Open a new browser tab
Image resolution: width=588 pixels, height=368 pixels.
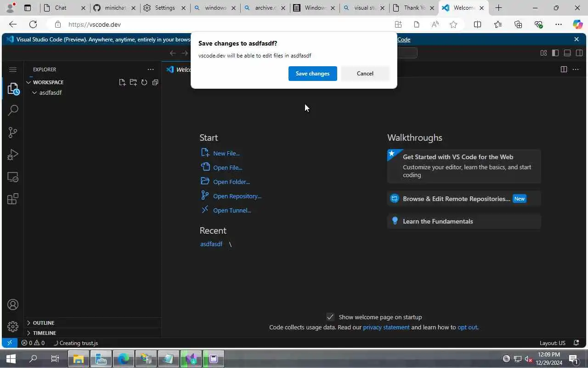pyautogui.click(x=498, y=8)
